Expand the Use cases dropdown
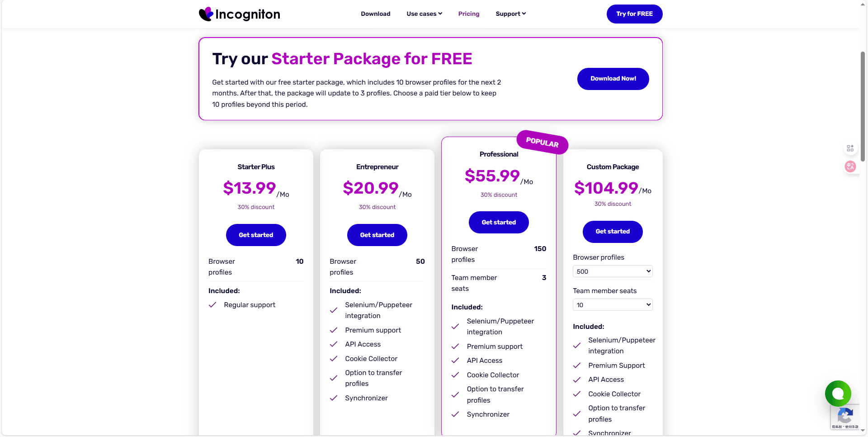 click(x=424, y=14)
